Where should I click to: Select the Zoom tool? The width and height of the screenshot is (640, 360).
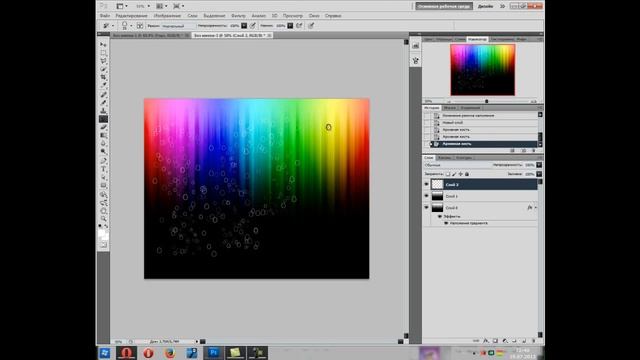click(x=104, y=219)
